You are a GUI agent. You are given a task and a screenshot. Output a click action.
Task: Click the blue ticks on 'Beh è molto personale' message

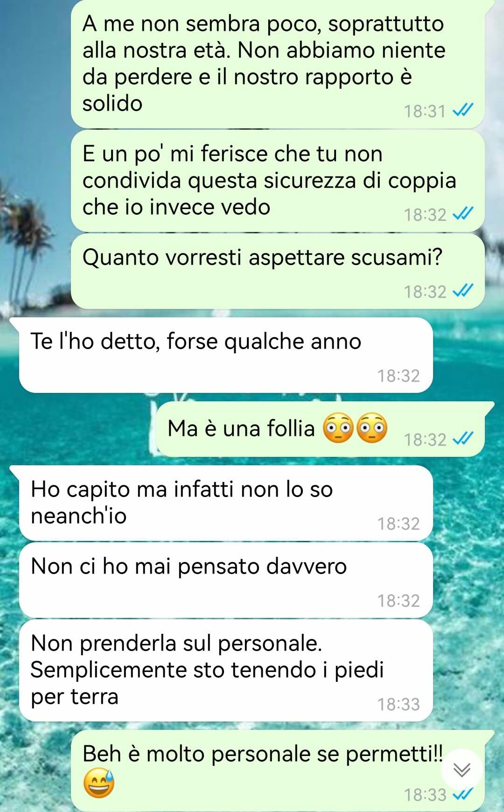tap(463, 794)
